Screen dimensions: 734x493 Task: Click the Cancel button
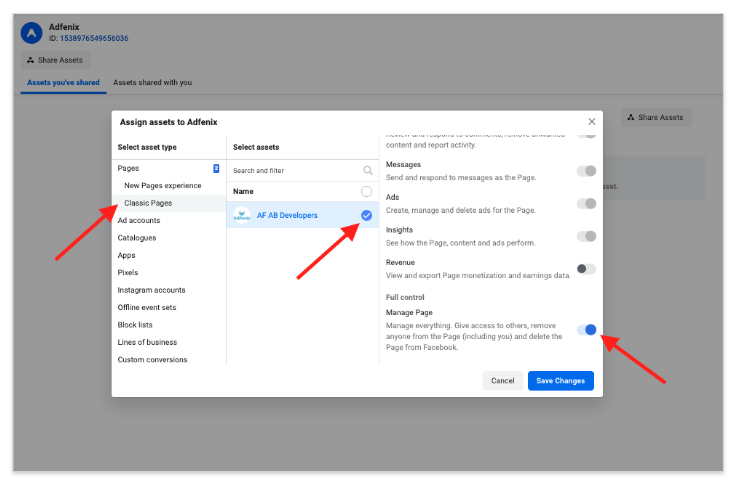503,381
